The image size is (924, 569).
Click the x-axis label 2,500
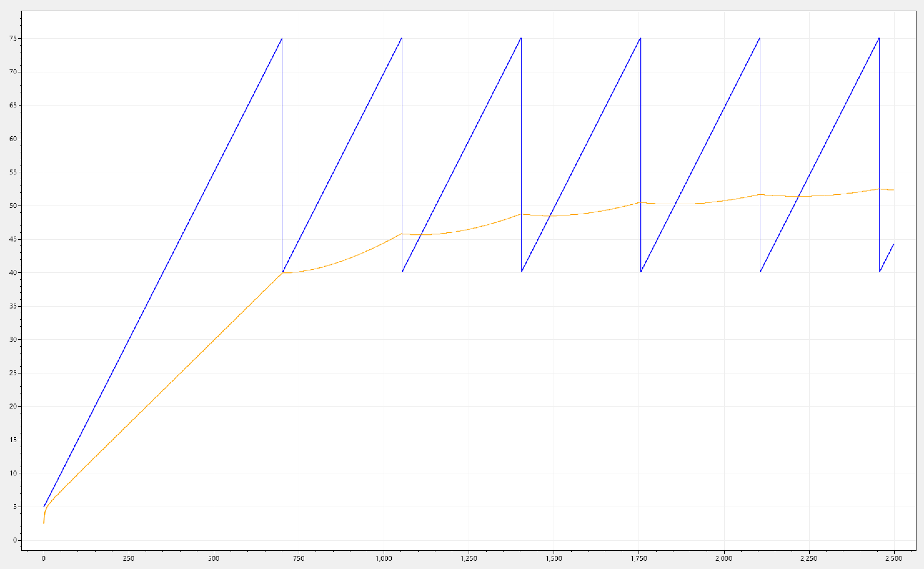893,558
